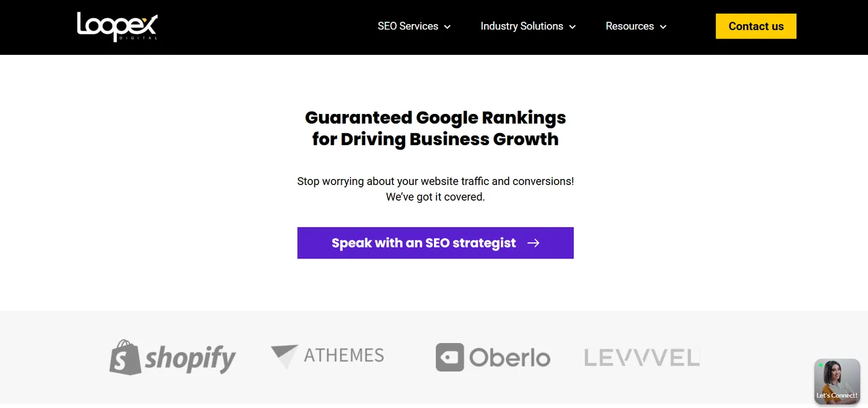868x408 pixels.
Task: Expand the Resources chevron
Action: click(663, 27)
